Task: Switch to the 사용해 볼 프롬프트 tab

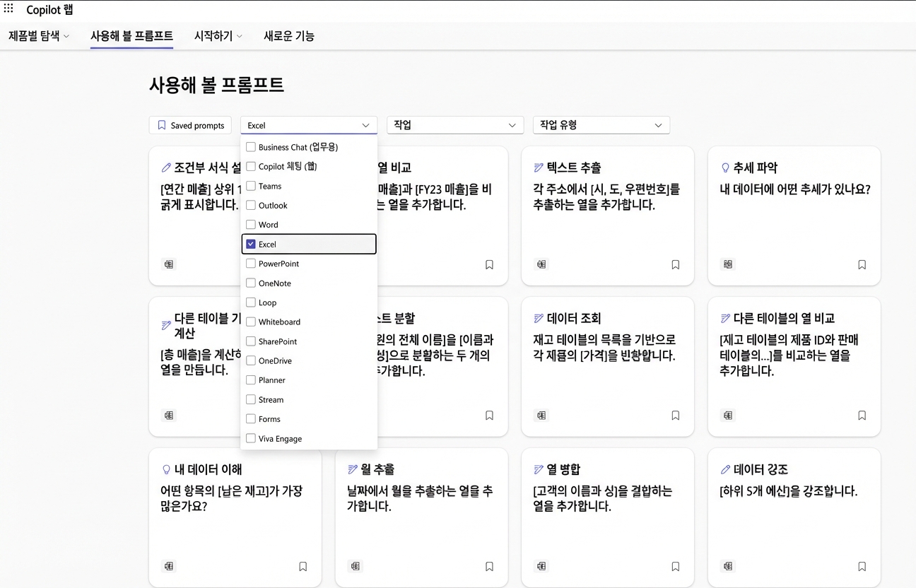Action: (131, 36)
